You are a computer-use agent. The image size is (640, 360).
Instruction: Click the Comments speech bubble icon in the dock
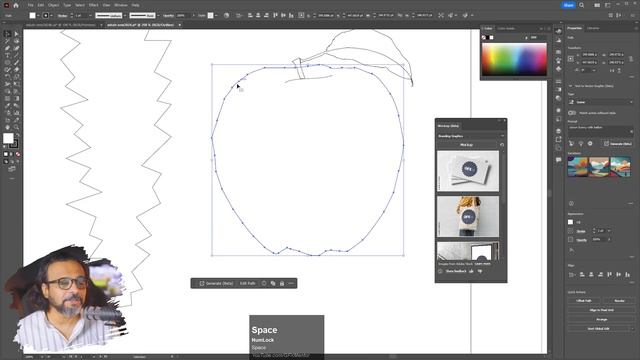[x=558, y=160]
